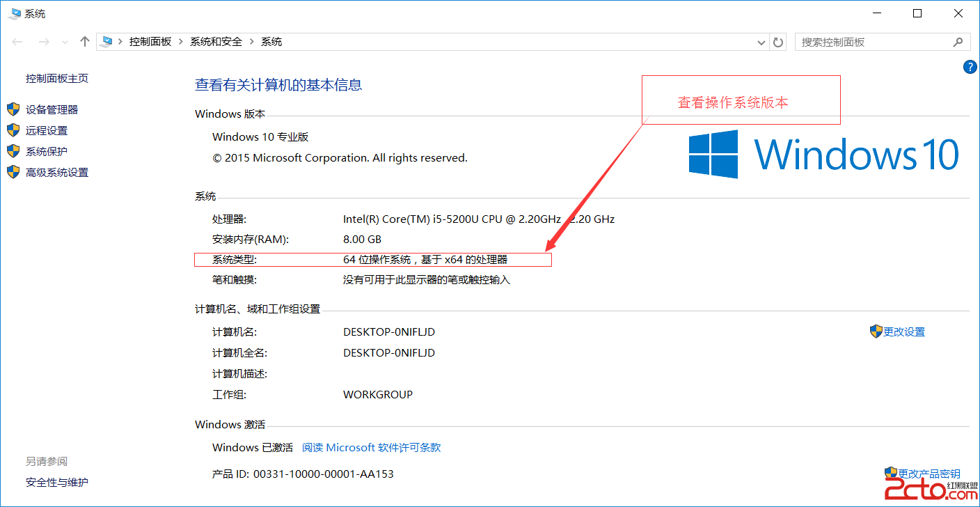The width and height of the screenshot is (980, 507).
Task: Click the 没有可用于此显示器的笔或触控输入 text
Action: point(427,280)
